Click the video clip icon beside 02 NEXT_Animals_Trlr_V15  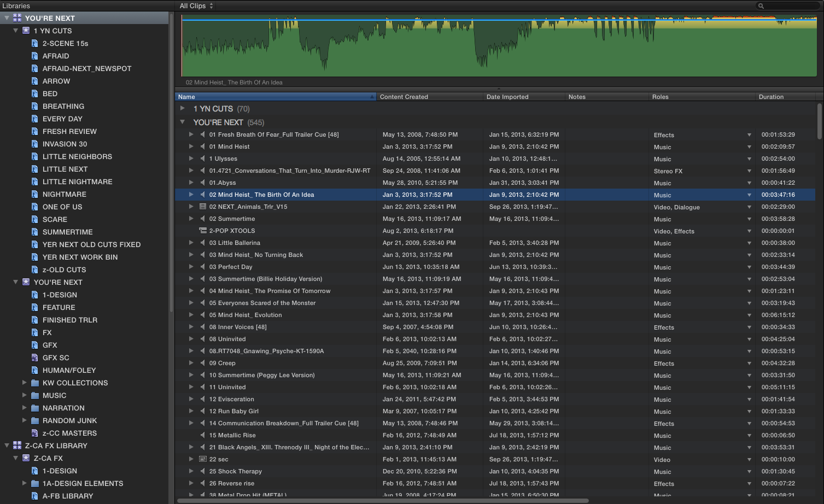[x=203, y=207]
